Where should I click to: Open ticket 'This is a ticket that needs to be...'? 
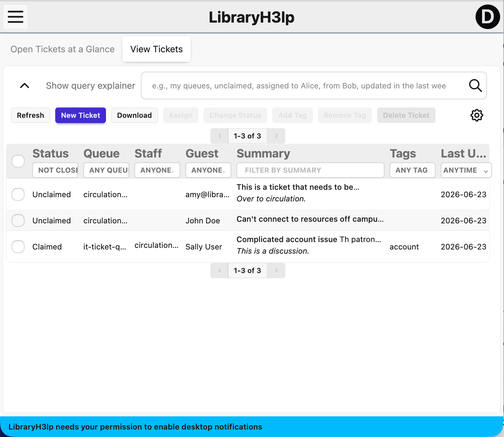point(298,187)
